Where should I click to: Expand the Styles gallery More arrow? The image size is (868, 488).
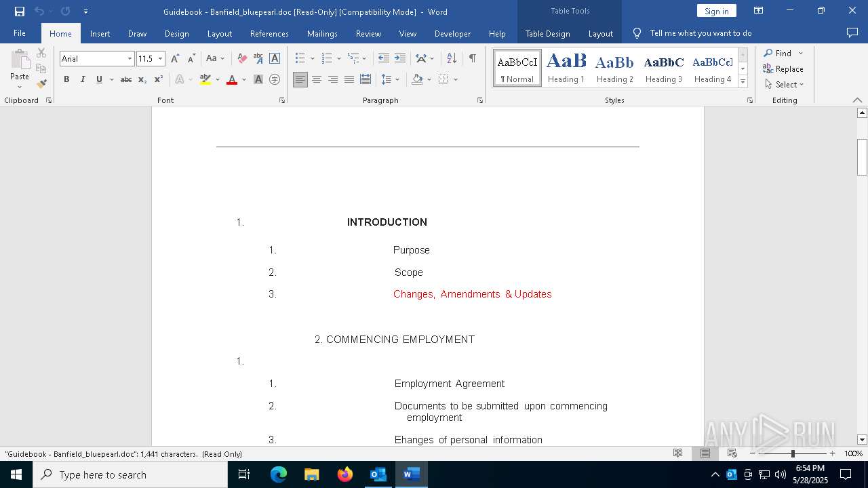743,82
